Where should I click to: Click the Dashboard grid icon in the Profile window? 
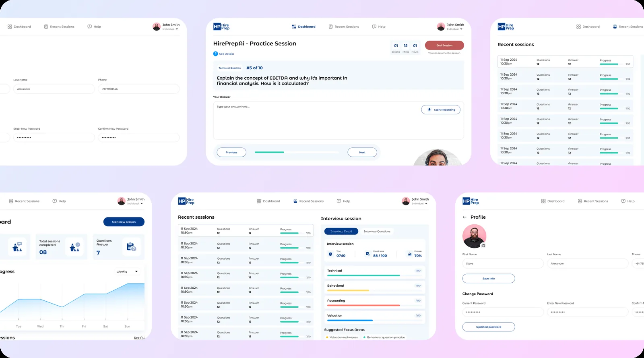tap(543, 201)
